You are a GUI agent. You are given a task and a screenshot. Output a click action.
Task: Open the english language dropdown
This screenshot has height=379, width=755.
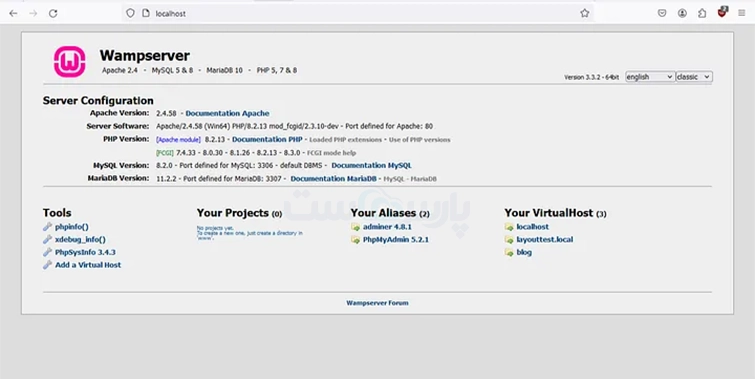click(650, 77)
